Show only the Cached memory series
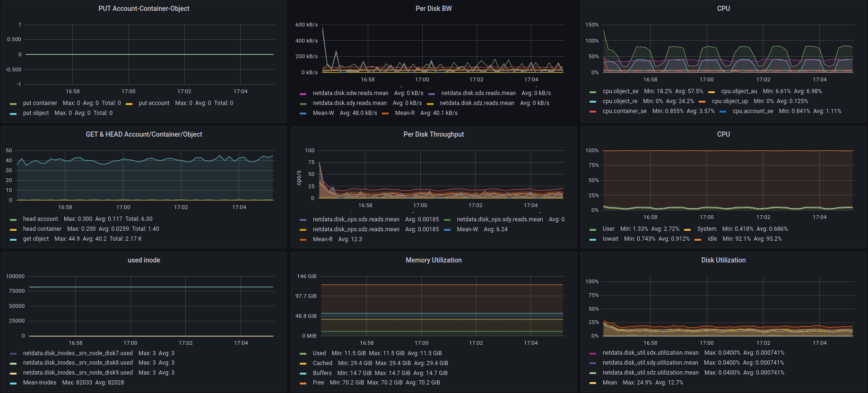The image size is (868, 393). pyautogui.click(x=322, y=363)
